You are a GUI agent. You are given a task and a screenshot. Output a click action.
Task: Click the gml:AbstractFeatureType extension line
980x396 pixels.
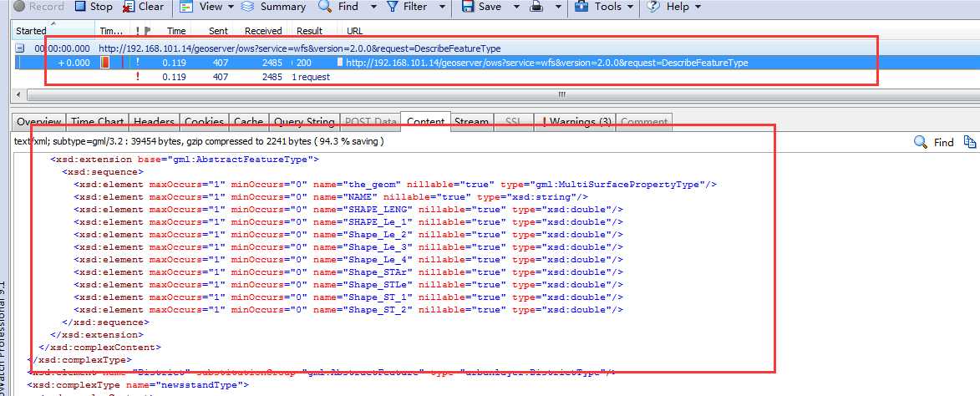(185, 160)
